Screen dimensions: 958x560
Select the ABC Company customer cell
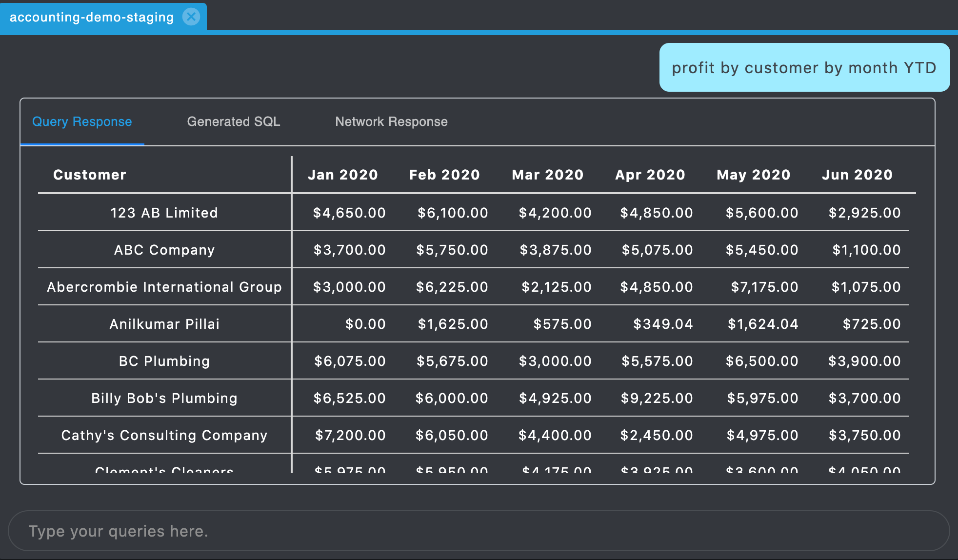click(x=164, y=250)
